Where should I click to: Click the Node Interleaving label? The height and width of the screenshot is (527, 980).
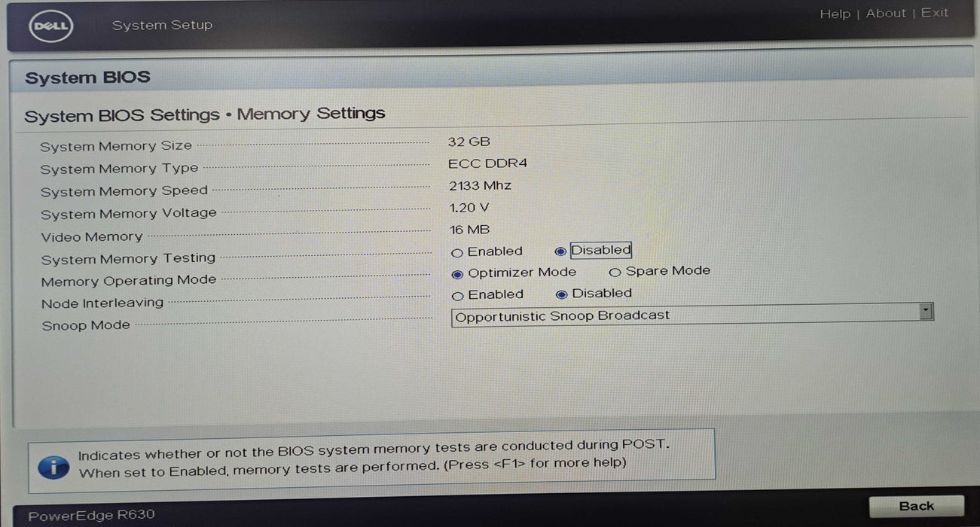coord(102,303)
